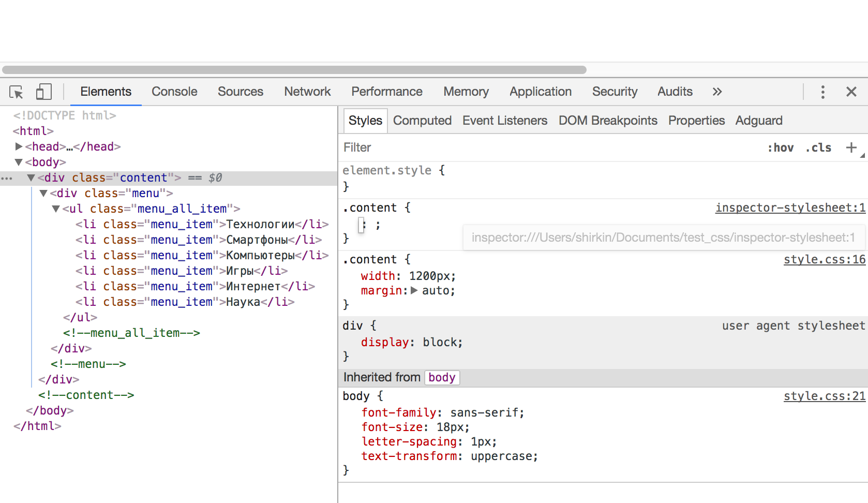
Task: Open the Audits tab
Action: click(675, 92)
